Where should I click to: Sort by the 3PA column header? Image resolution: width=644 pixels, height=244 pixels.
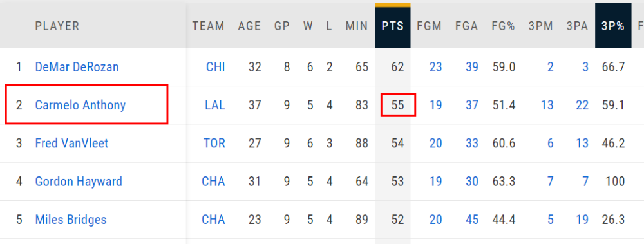click(578, 26)
